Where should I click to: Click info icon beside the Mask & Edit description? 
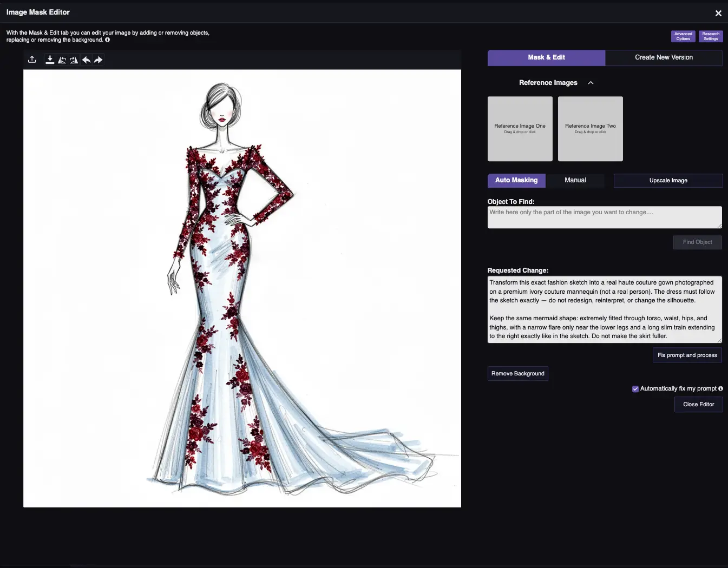pyautogui.click(x=107, y=40)
